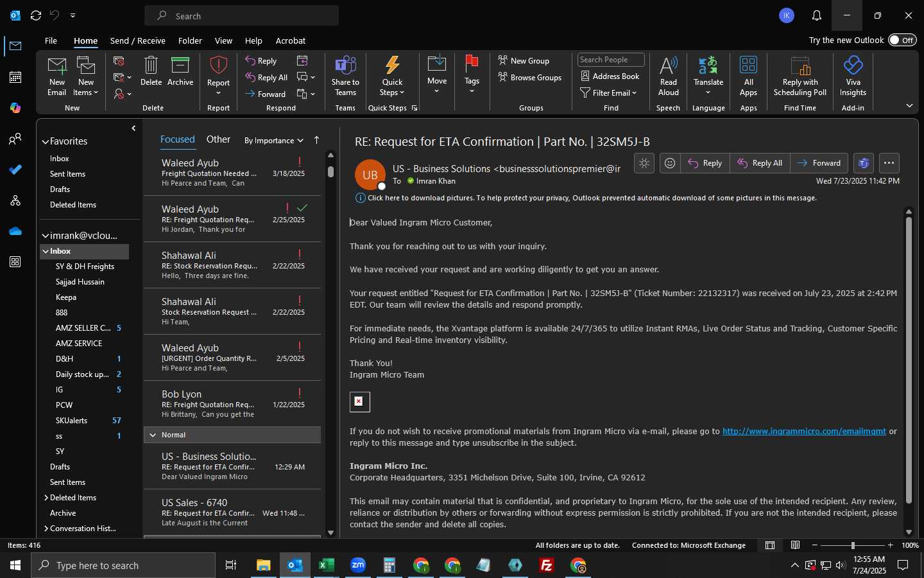Image resolution: width=924 pixels, height=578 pixels.
Task: Open the By Importance sort dropdown
Action: (x=273, y=141)
